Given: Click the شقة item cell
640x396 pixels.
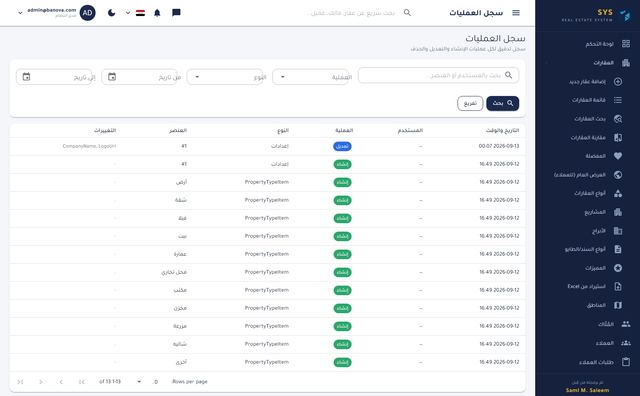Looking at the screenshot, I should (180, 200).
